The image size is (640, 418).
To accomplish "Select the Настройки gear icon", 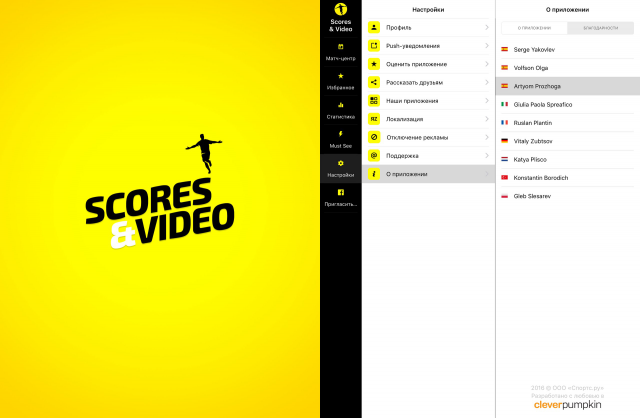I will (340, 163).
